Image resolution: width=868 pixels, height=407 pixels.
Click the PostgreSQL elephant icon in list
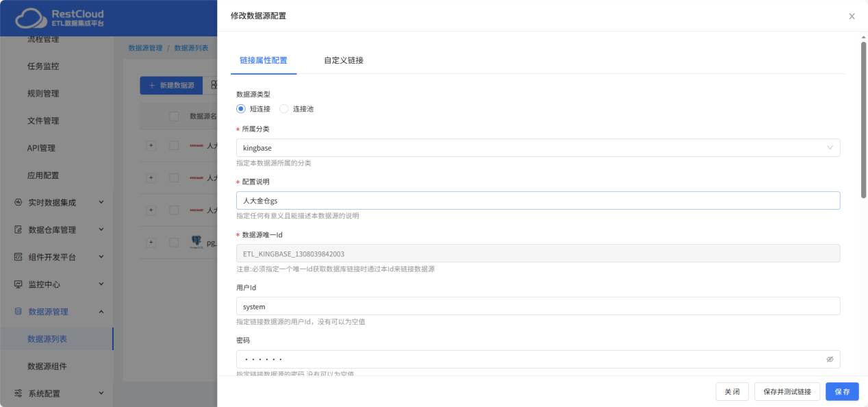196,242
